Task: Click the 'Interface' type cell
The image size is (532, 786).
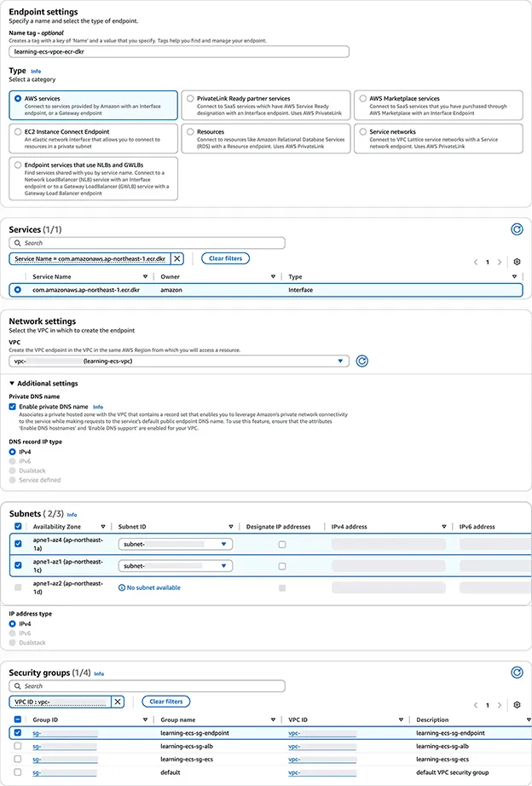Action: [x=300, y=290]
